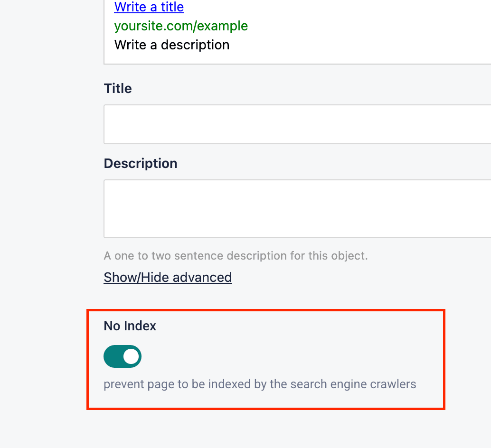Image resolution: width=491 pixels, height=448 pixels.
Task: Click the "Write a description" preview text
Action: click(x=171, y=45)
